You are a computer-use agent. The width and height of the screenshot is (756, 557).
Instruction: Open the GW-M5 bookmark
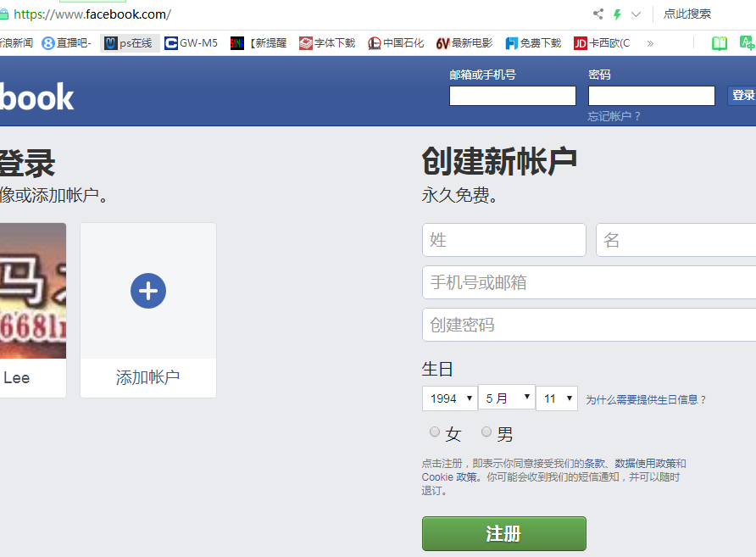pos(191,43)
